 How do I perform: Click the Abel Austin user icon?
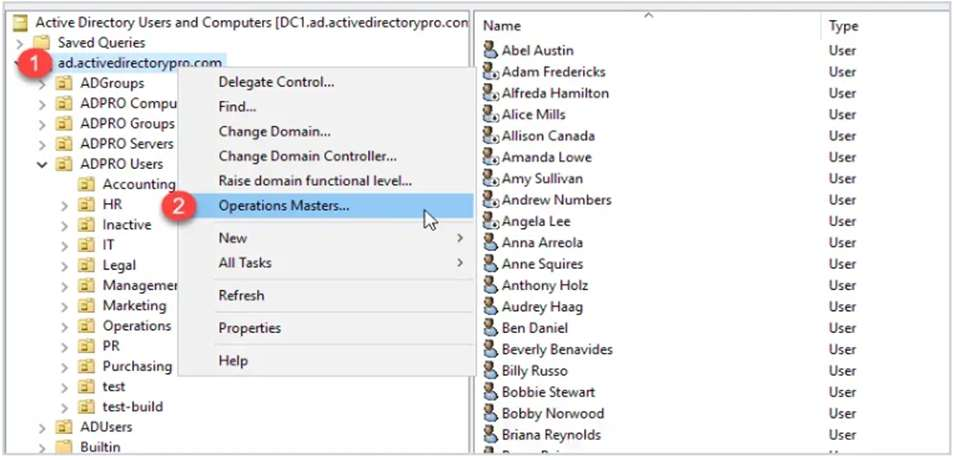pos(490,50)
